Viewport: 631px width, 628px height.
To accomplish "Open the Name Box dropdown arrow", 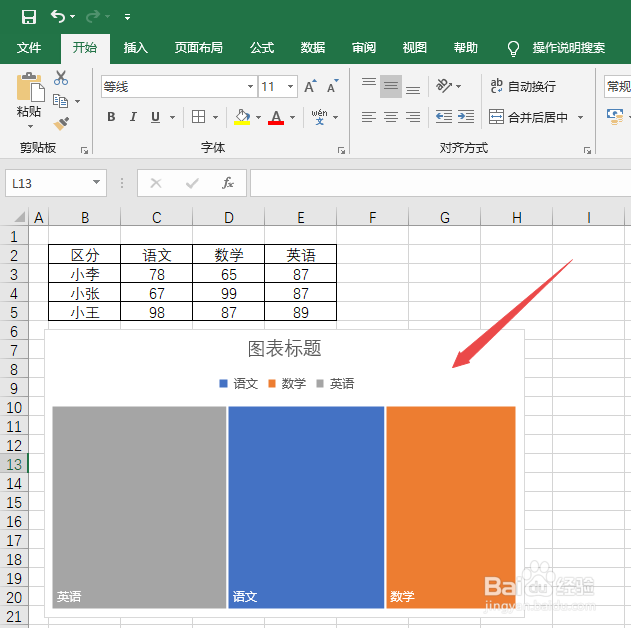I will 96,182.
